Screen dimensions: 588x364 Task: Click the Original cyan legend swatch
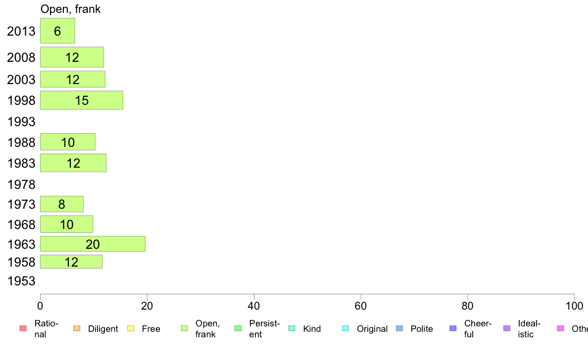pos(346,328)
